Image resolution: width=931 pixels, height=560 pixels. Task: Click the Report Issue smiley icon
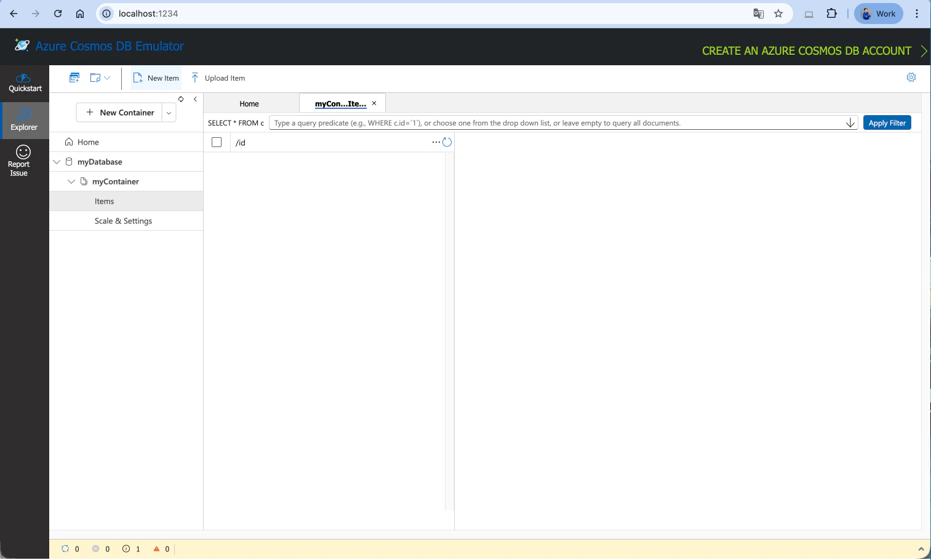click(23, 152)
